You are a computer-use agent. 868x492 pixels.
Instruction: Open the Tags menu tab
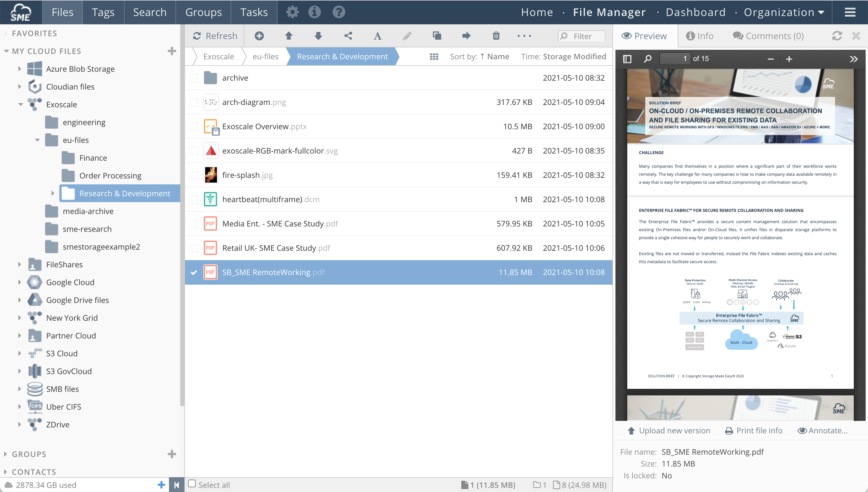click(x=103, y=12)
